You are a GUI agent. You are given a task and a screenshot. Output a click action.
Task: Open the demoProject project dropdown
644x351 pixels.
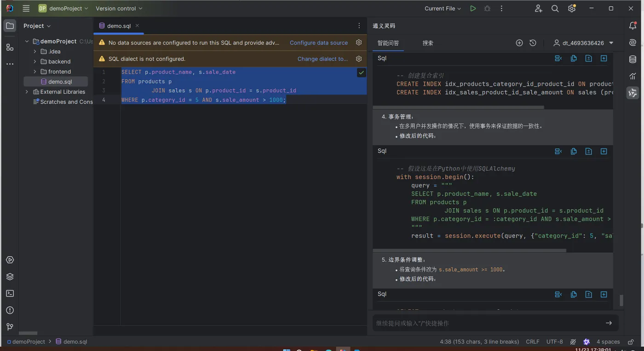tap(63, 8)
